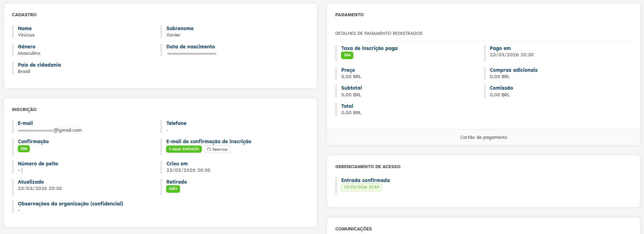Screen dimensions: 644x234
Task: Click the Comunicações section heading
Action: [x=353, y=229]
